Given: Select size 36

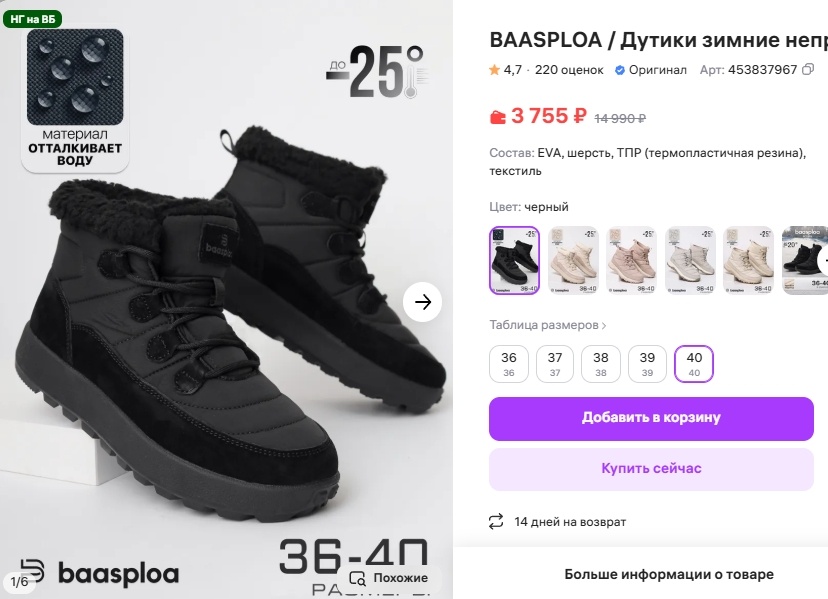Looking at the screenshot, I should coord(509,364).
